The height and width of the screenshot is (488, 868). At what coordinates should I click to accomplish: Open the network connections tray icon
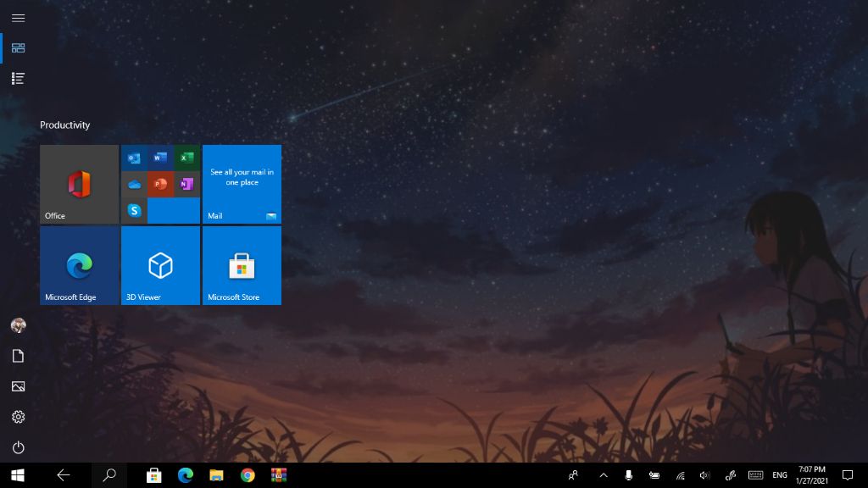[681, 475]
